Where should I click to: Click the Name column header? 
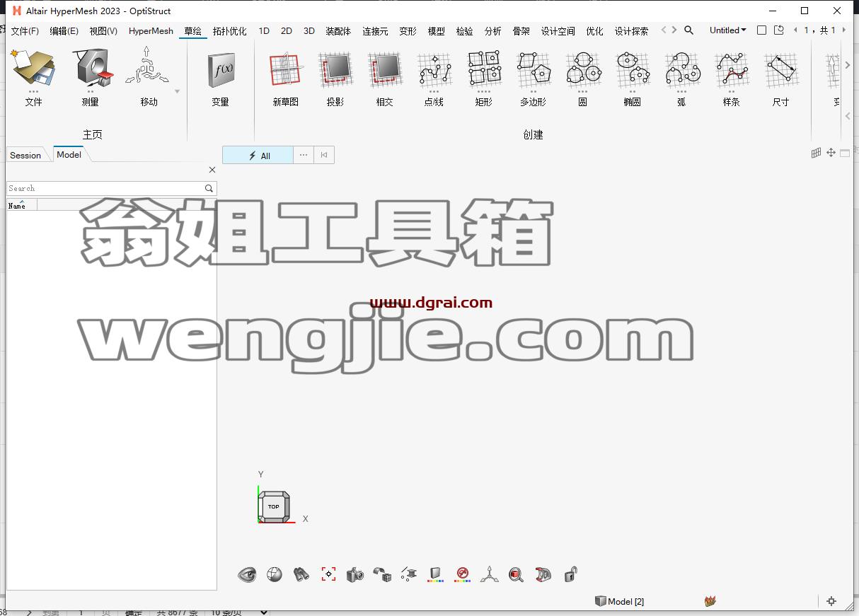click(x=21, y=205)
